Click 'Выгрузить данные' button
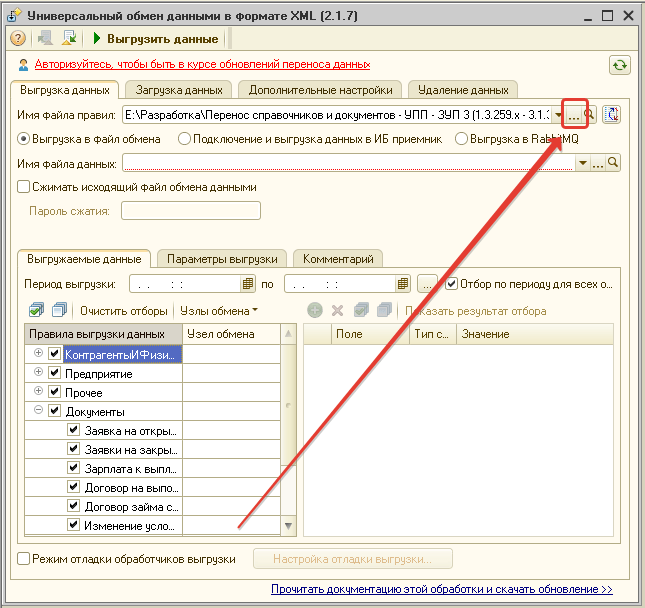This screenshot has height=608, width=645. (155, 39)
